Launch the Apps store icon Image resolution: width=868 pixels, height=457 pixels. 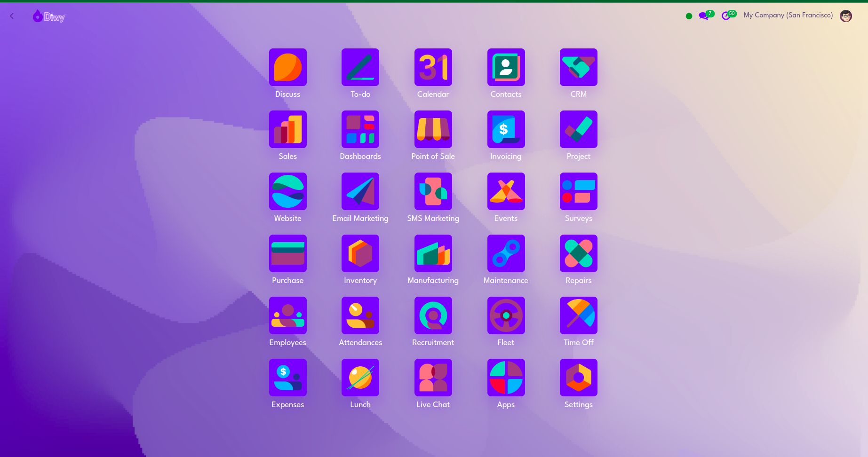pyautogui.click(x=506, y=378)
